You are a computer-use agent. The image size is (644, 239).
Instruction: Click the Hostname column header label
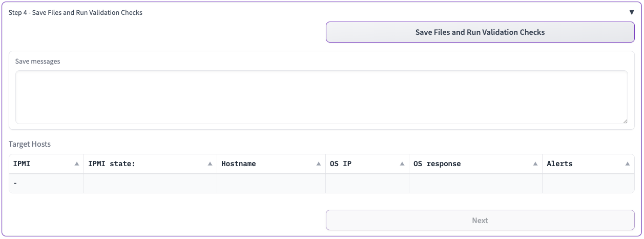pos(238,164)
